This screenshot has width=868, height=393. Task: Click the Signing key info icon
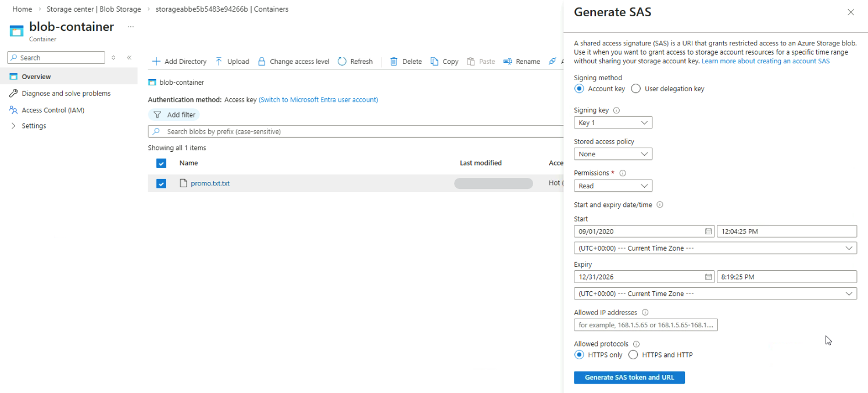click(x=617, y=110)
